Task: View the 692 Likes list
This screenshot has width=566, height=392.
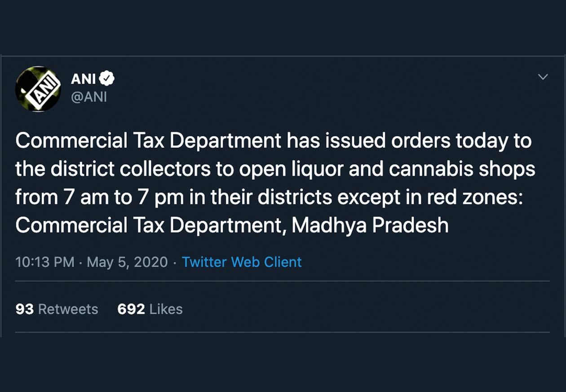Action: (150, 309)
